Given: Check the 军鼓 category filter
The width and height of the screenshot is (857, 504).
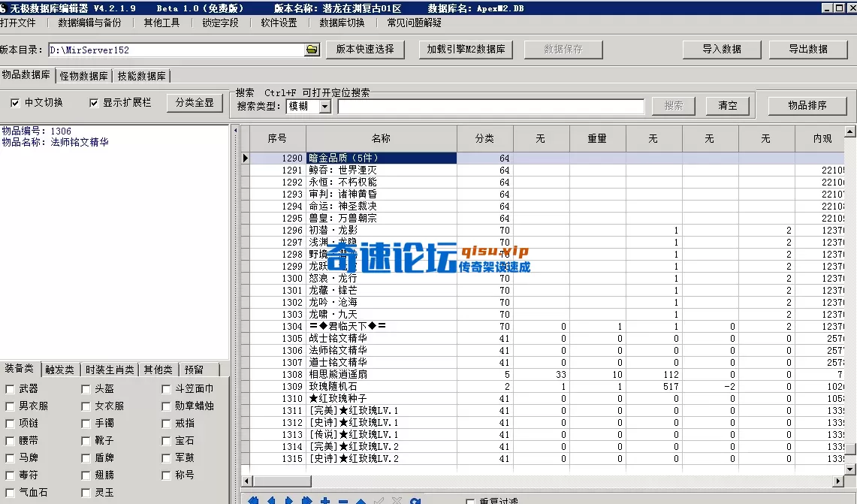Looking at the screenshot, I should point(166,458).
